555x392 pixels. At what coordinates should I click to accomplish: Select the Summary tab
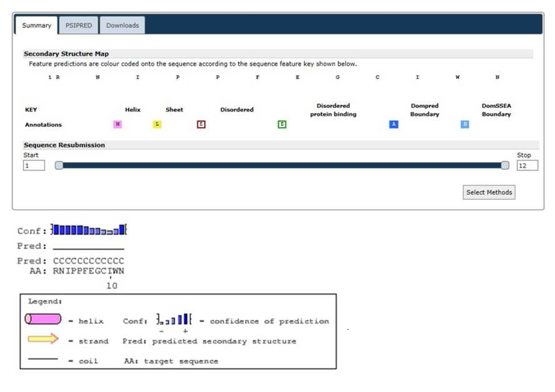pyautogui.click(x=36, y=26)
